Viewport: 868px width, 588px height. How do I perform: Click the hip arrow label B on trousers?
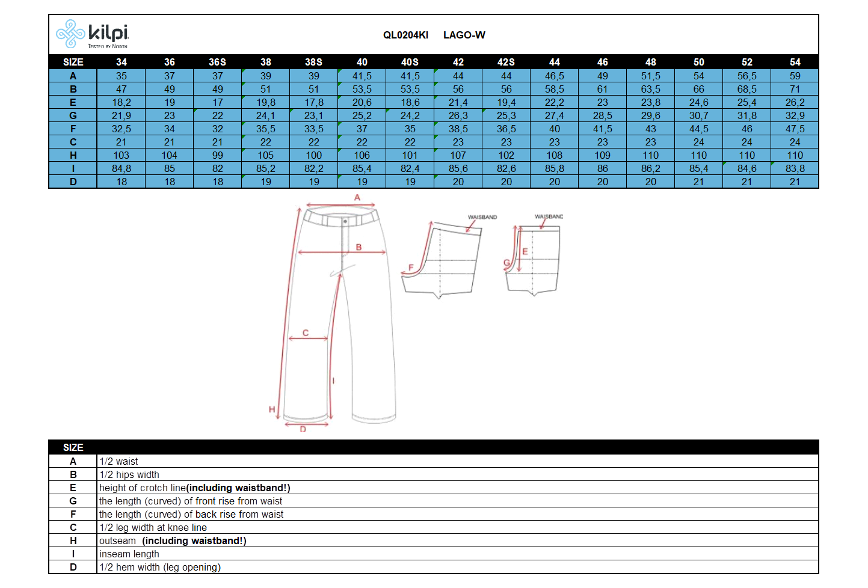click(359, 247)
